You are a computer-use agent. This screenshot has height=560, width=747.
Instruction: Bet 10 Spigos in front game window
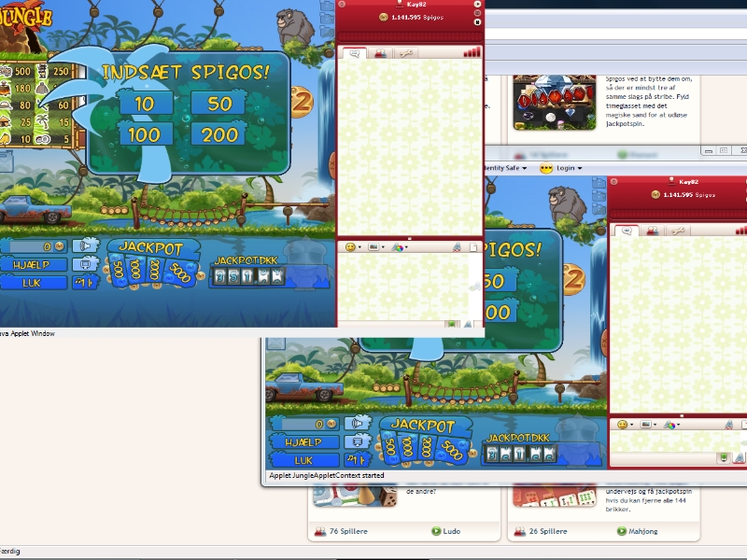tap(145, 103)
